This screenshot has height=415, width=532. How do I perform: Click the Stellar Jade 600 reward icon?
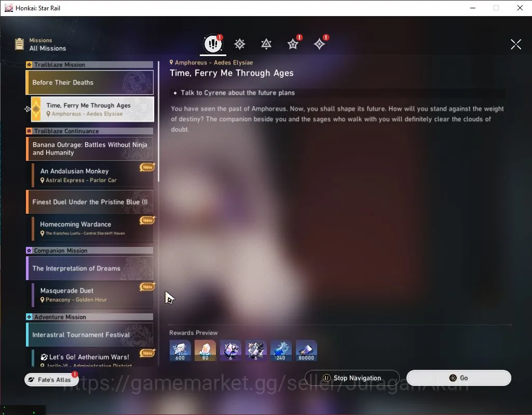point(180,350)
